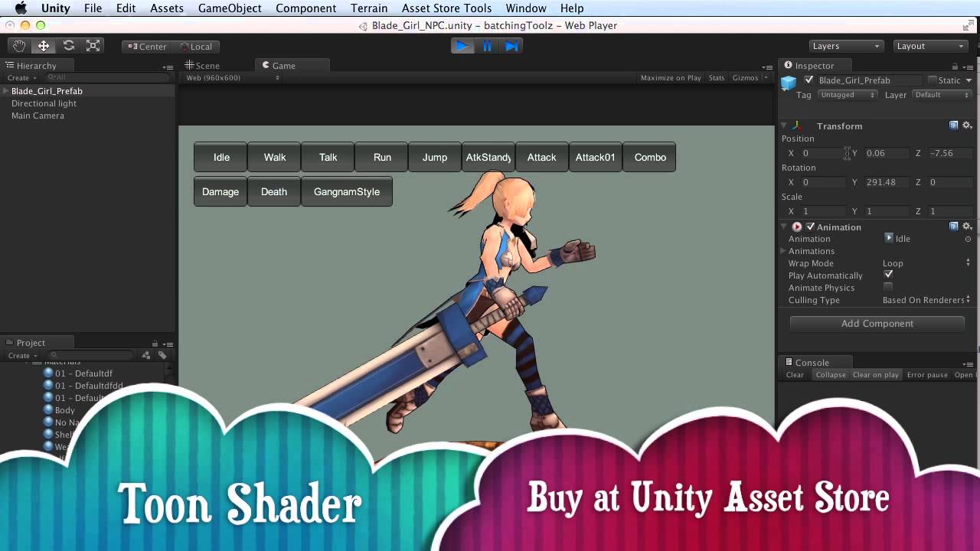
Task: Open the Animation help book icon
Action: (x=954, y=227)
